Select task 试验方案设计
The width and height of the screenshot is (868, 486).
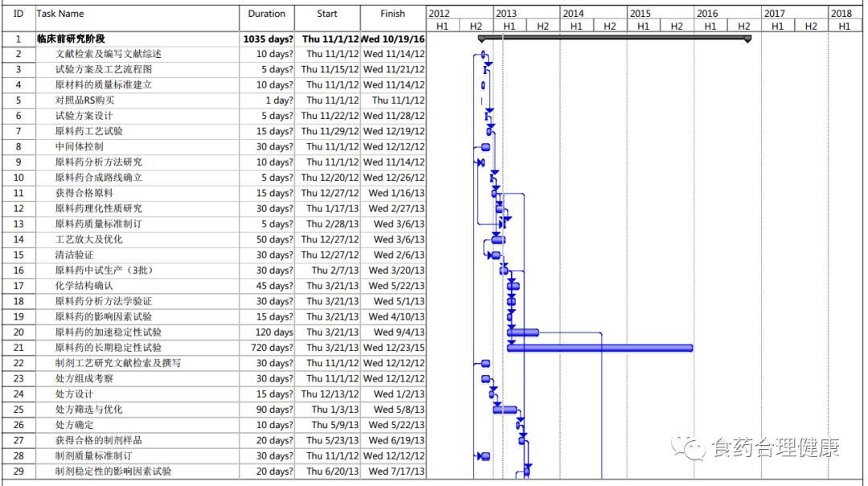(84, 116)
